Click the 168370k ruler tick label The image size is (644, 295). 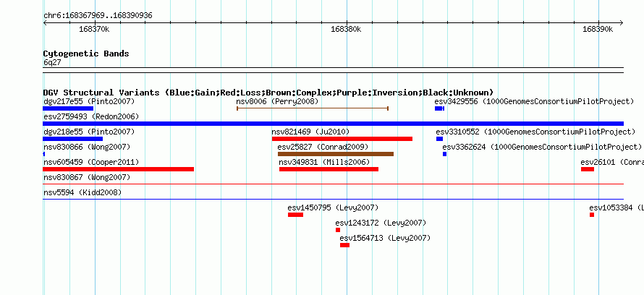pos(95,29)
